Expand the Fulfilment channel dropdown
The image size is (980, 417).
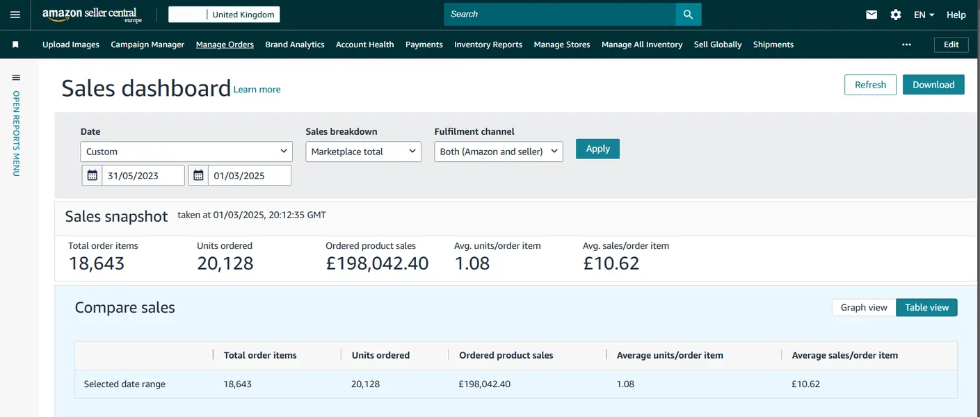(x=498, y=152)
